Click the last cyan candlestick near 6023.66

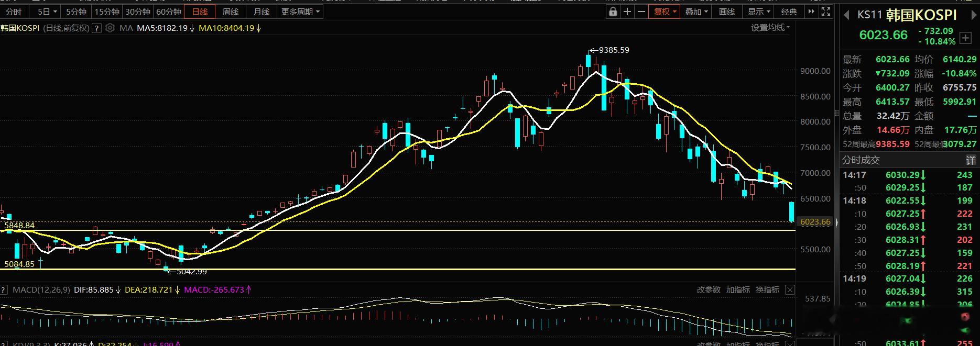(791, 211)
